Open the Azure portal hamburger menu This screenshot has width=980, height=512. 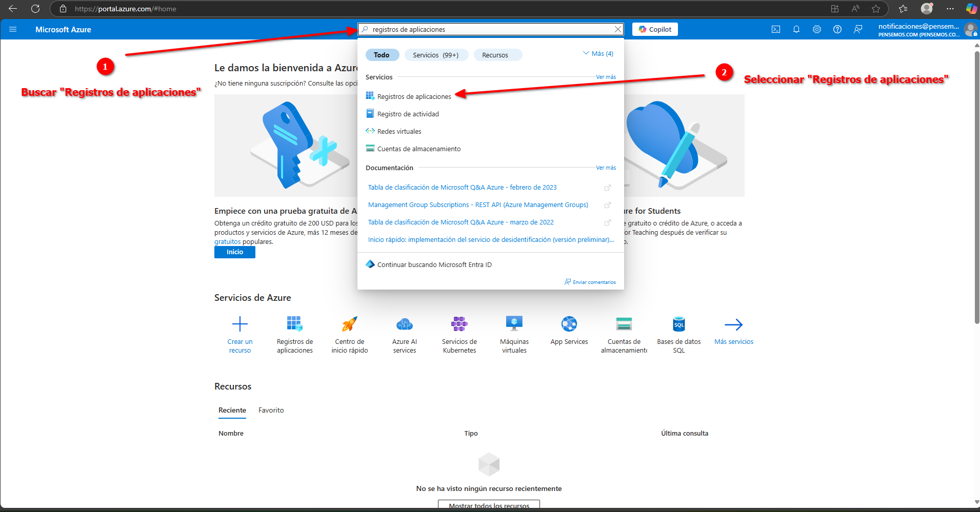[x=13, y=29]
